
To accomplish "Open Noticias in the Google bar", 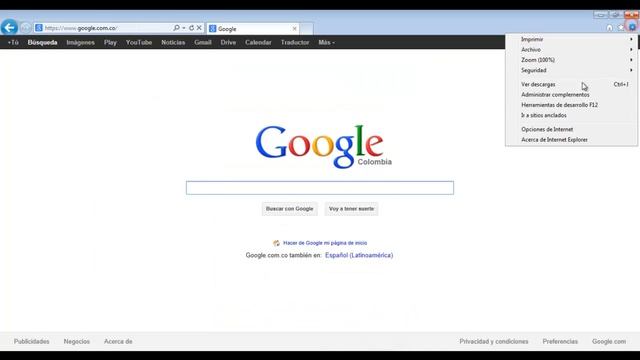I will pyautogui.click(x=173, y=42).
